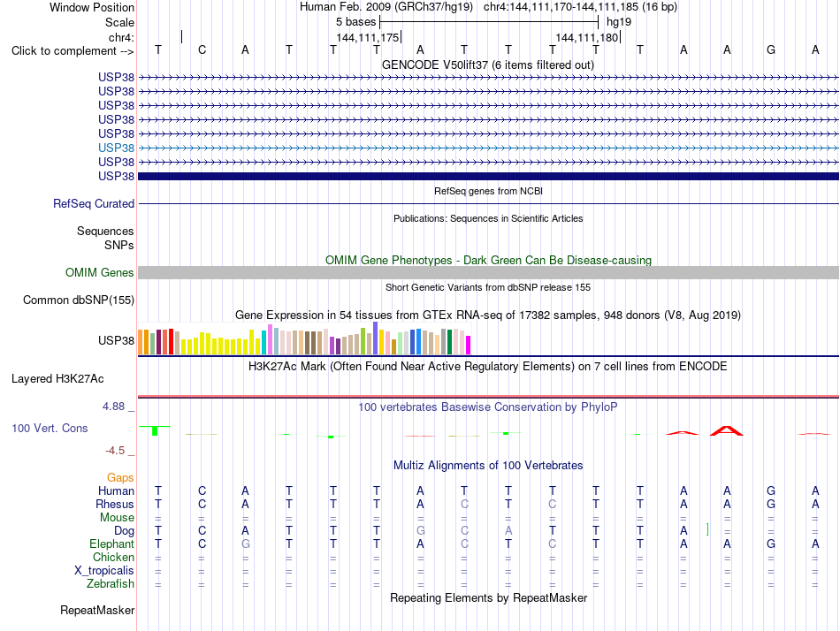Image resolution: width=840 pixels, height=631 pixels.
Task: Click '100 vertebrates Basewise Conservation by PhyloP' title
Action: 488,407
